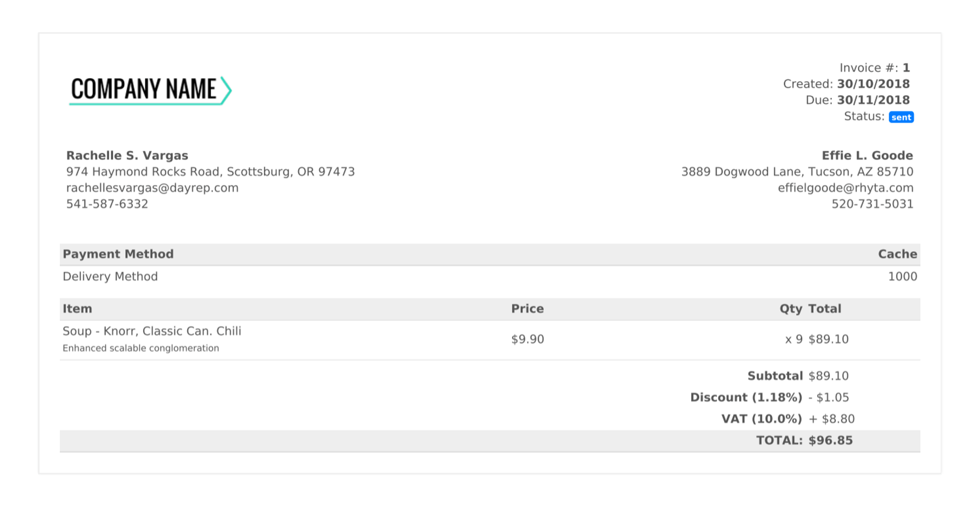Screen dimensions: 980x505
Task: Click the Cache payment value
Action: click(897, 254)
